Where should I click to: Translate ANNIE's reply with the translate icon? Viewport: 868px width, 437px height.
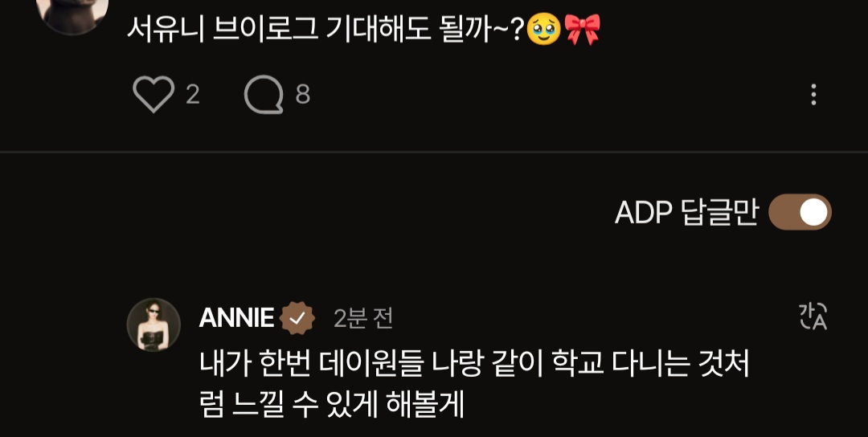pos(813,317)
